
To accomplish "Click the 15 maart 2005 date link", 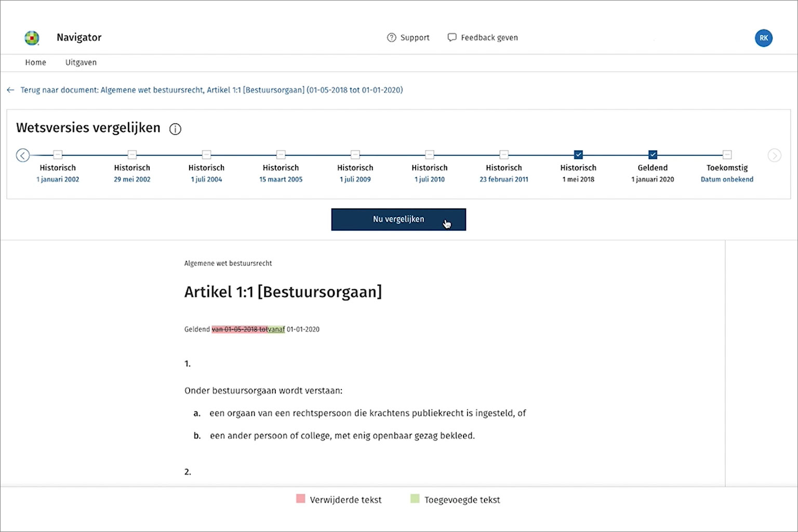I will tap(281, 179).
